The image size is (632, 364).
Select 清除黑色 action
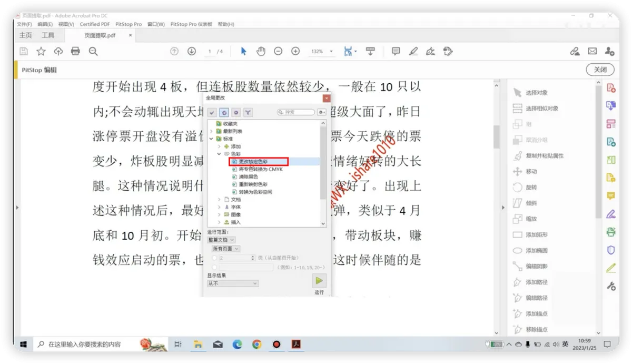246,177
